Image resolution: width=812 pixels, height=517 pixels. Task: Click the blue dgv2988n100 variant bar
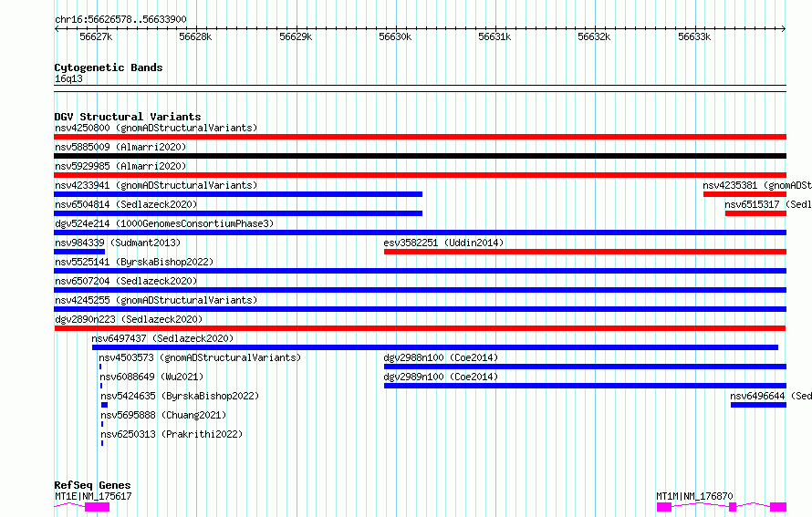pyautogui.click(x=585, y=367)
